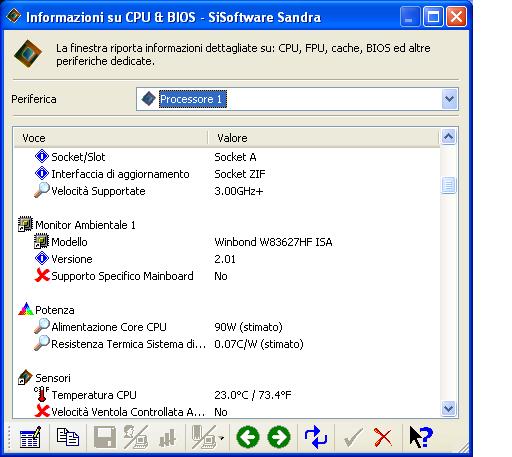
Task: Click the grayed person and computer icon
Action: 136,437
